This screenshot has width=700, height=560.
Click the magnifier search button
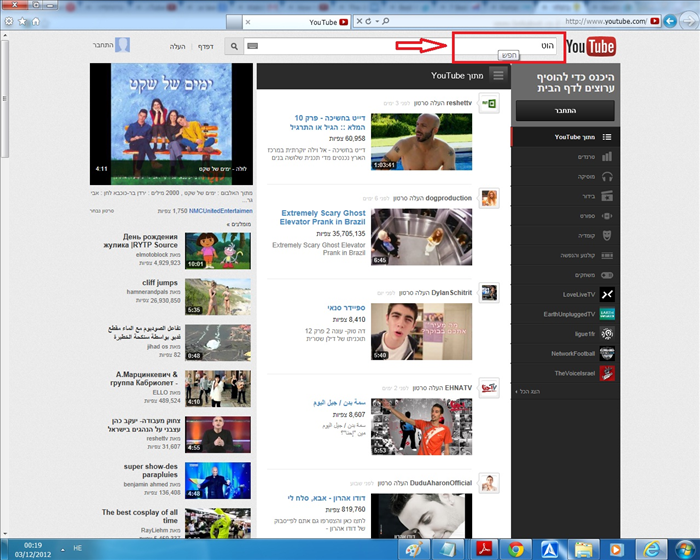click(x=234, y=46)
